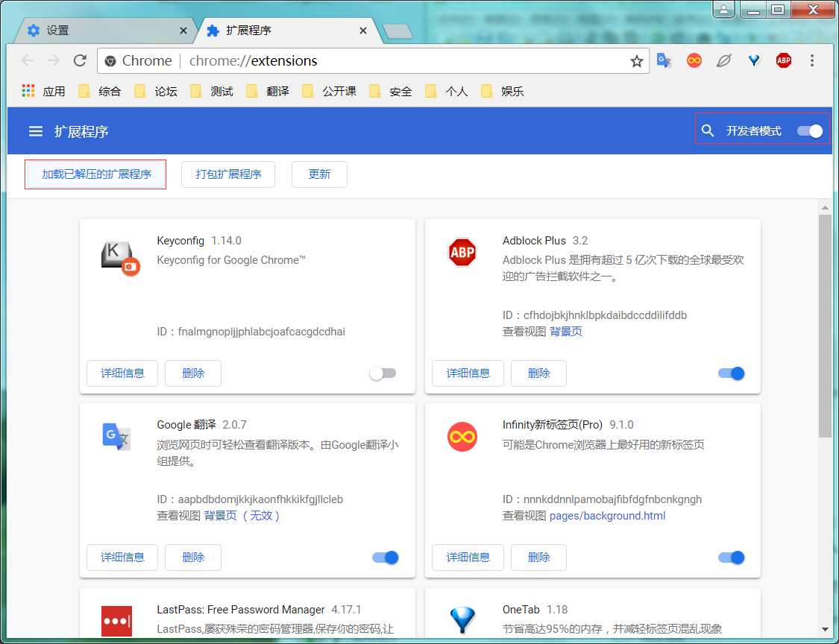839x644 pixels.
Task: Open a new tab
Action: [398, 31]
